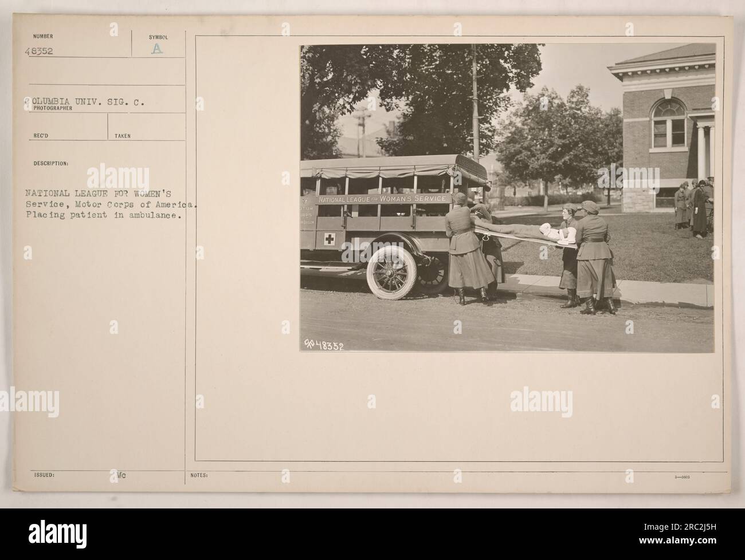Click the TAKEN field label
Screen dimensions: 745x560
pos(123,136)
